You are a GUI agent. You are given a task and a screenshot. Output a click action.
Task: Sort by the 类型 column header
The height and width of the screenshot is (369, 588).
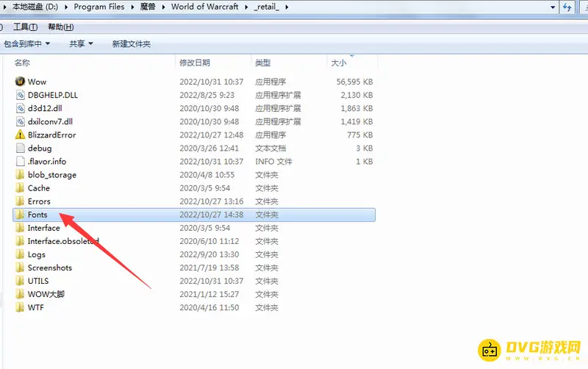(263, 62)
